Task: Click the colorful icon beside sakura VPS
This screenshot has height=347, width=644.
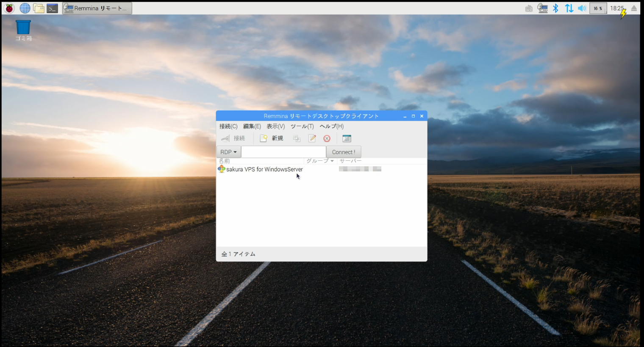Action: 221,169
